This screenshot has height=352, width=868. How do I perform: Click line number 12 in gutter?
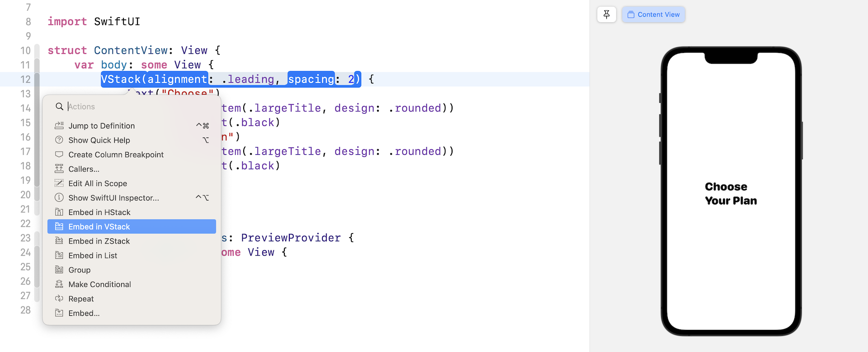click(25, 79)
